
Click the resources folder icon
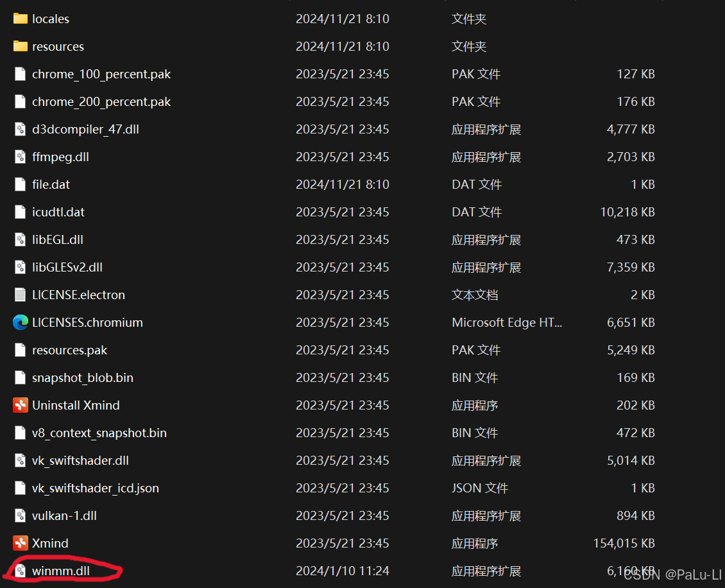point(21,46)
